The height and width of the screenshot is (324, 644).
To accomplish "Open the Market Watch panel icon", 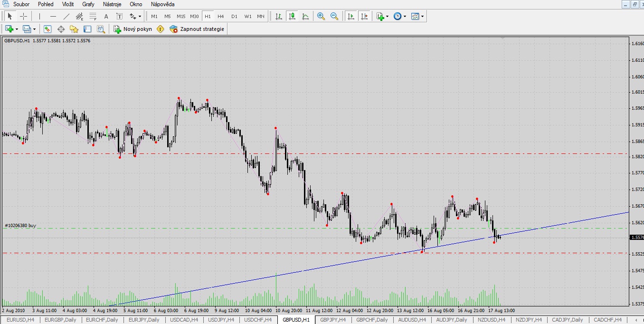I will pos(47,29).
